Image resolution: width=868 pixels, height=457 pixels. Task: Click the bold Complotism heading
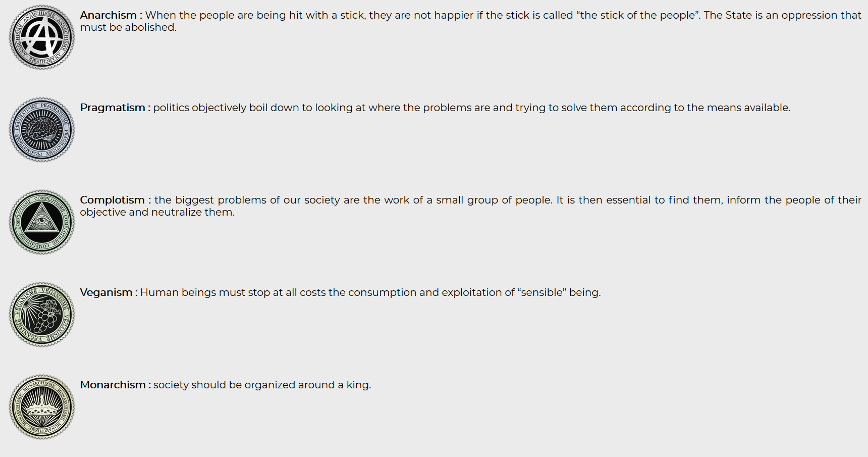point(112,200)
